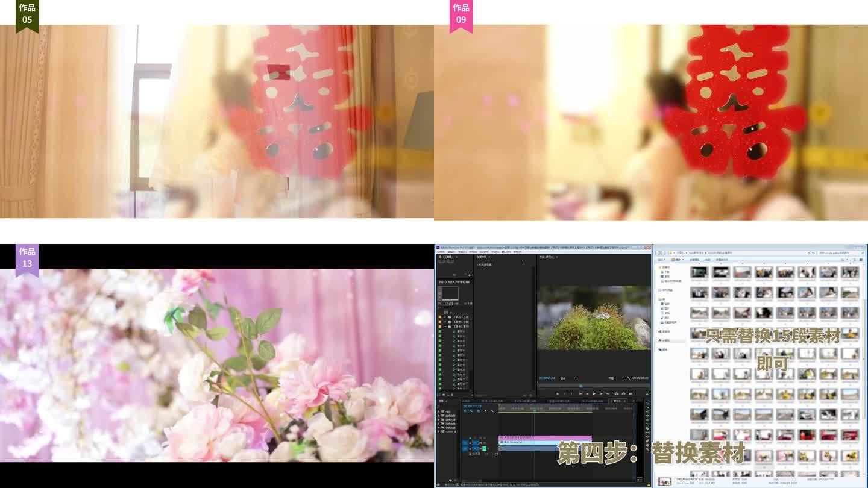Toggle the green audio track button
The height and width of the screenshot is (488, 868).
point(484,449)
